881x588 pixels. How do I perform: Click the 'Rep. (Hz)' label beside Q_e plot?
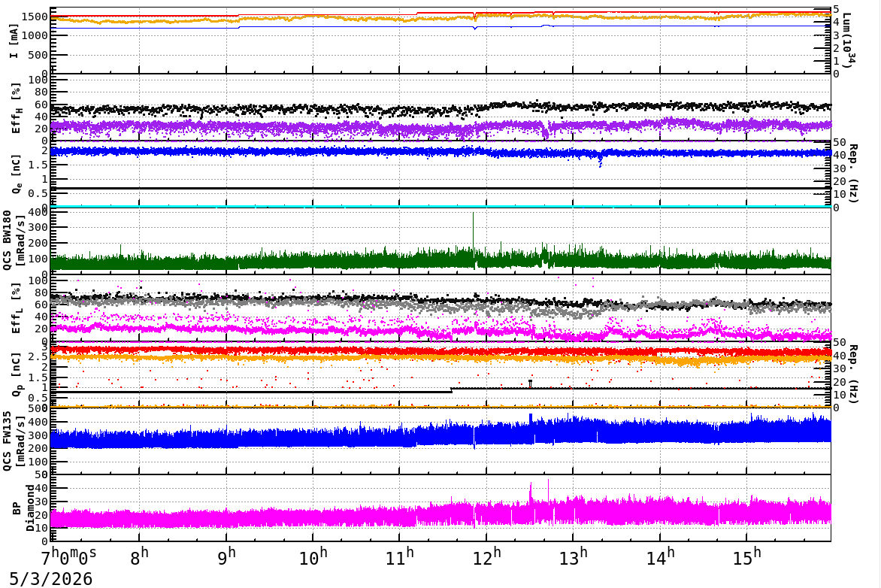click(x=853, y=174)
